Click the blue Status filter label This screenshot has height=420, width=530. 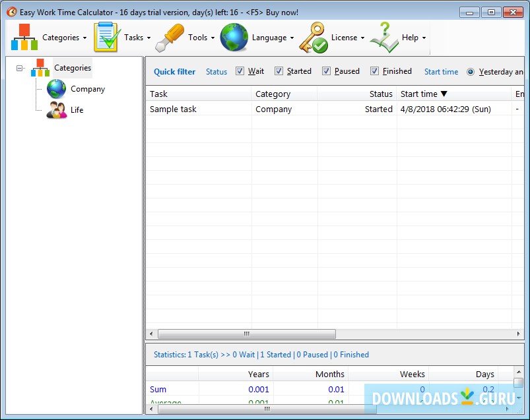point(216,72)
